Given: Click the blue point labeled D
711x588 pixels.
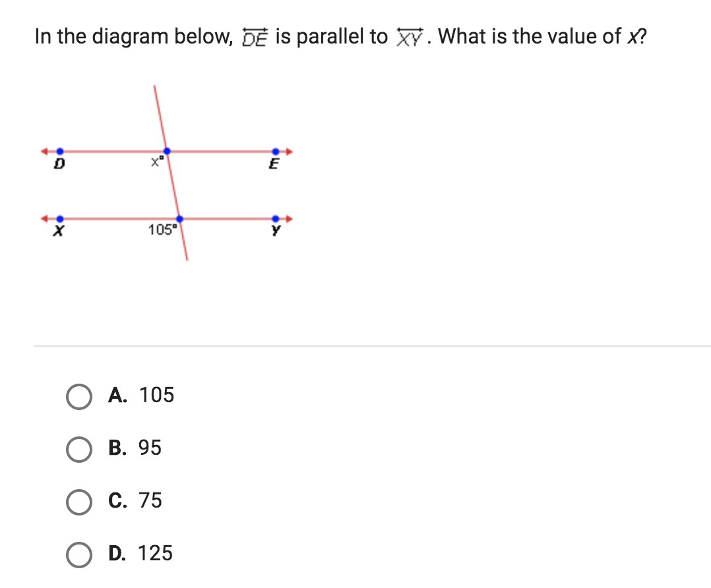Looking at the screenshot, I should 60,152.
